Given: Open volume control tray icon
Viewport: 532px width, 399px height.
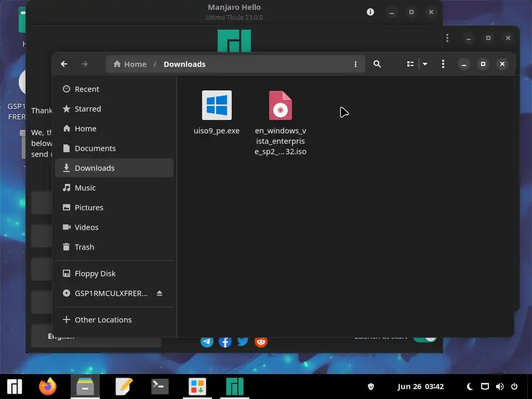Looking at the screenshot, I should click(500, 387).
